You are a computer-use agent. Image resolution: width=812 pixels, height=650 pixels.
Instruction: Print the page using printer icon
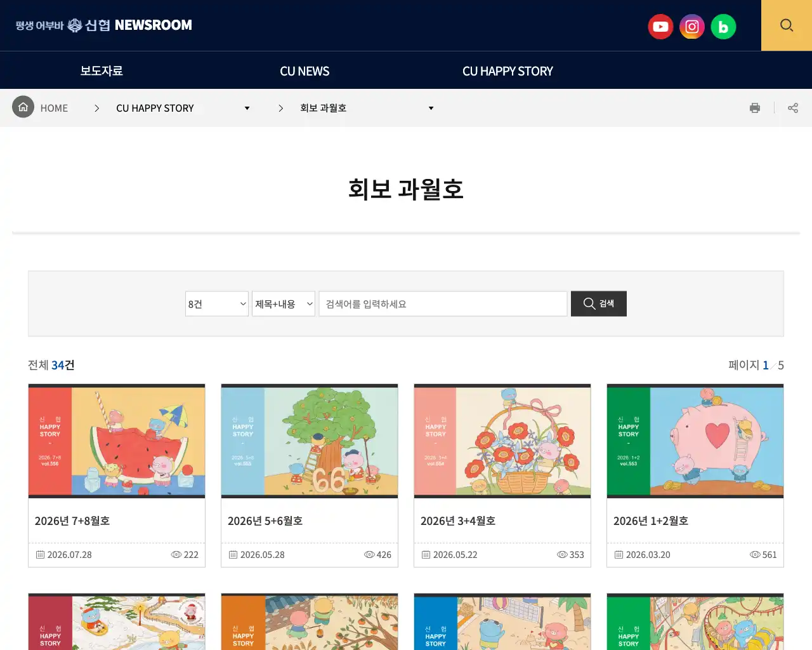pos(755,108)
